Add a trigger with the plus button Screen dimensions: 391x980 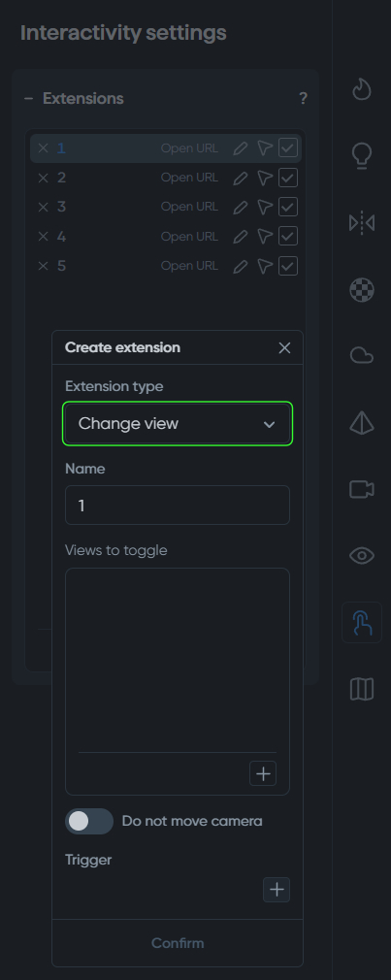click(x=277, y=890)
